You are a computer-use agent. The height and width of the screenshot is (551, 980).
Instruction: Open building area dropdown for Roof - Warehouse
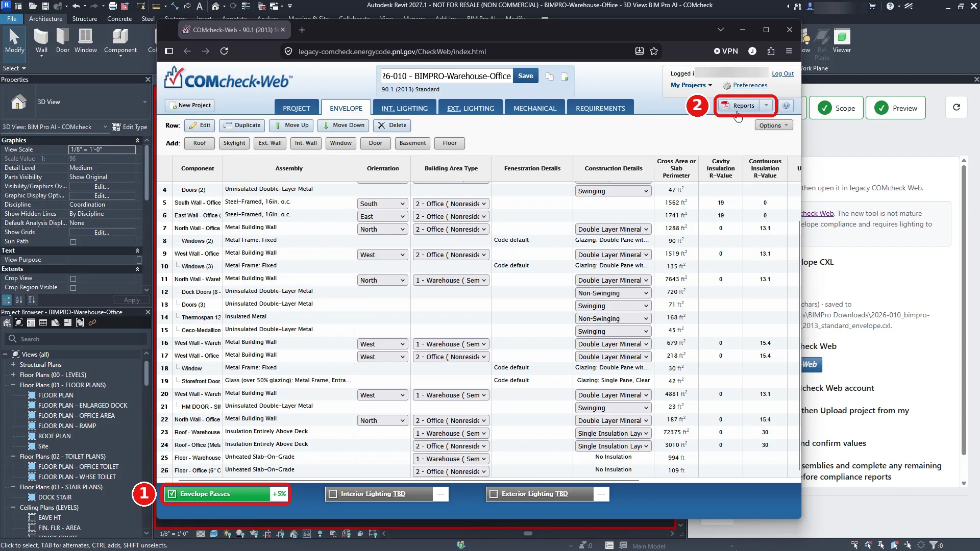click(x=451, y=433)
